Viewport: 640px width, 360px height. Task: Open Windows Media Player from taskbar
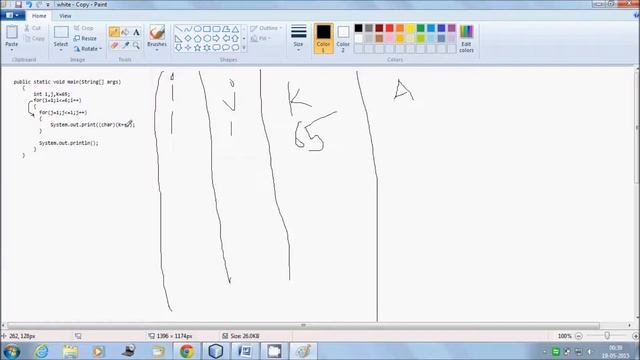(x=98, y=351)
